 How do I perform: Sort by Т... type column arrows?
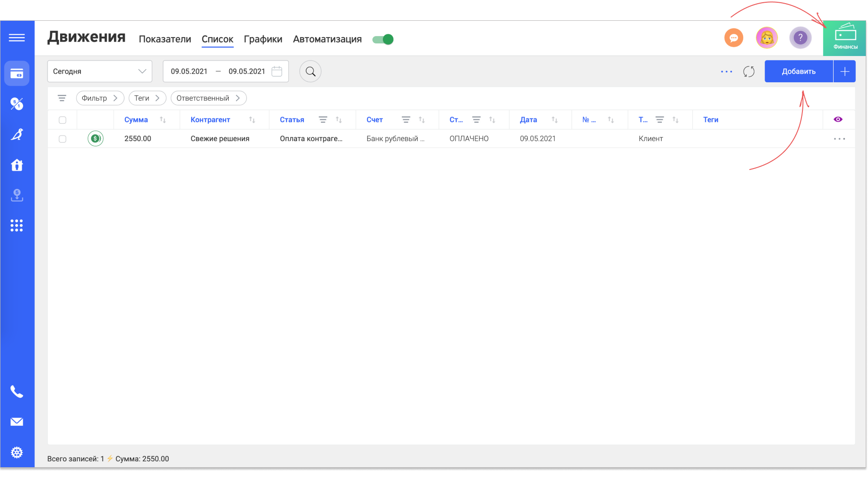675,120
